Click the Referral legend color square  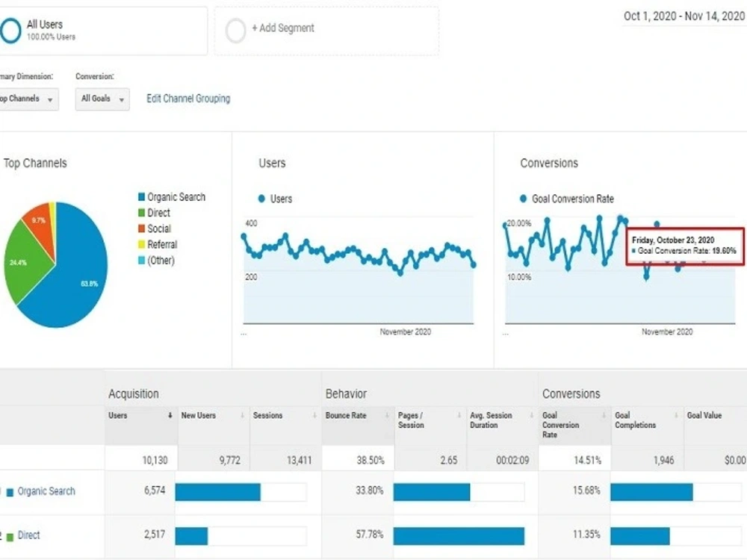[x=141, y=244]
